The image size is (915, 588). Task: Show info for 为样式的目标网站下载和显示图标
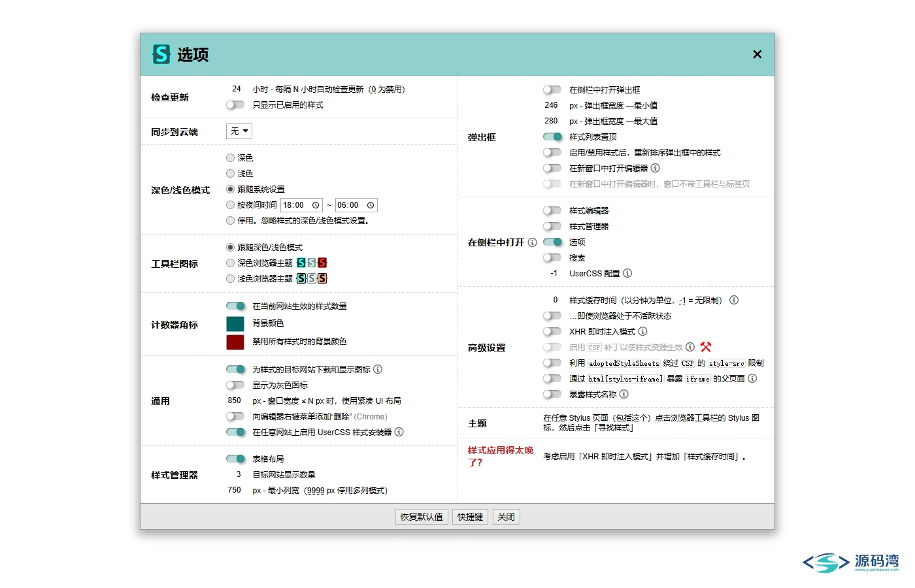[378, 369]
